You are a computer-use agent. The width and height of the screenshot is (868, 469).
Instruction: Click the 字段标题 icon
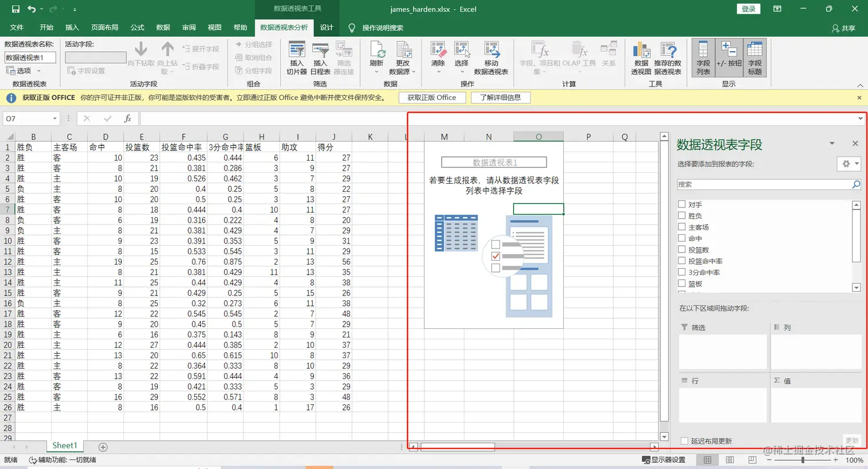point(754,57)
